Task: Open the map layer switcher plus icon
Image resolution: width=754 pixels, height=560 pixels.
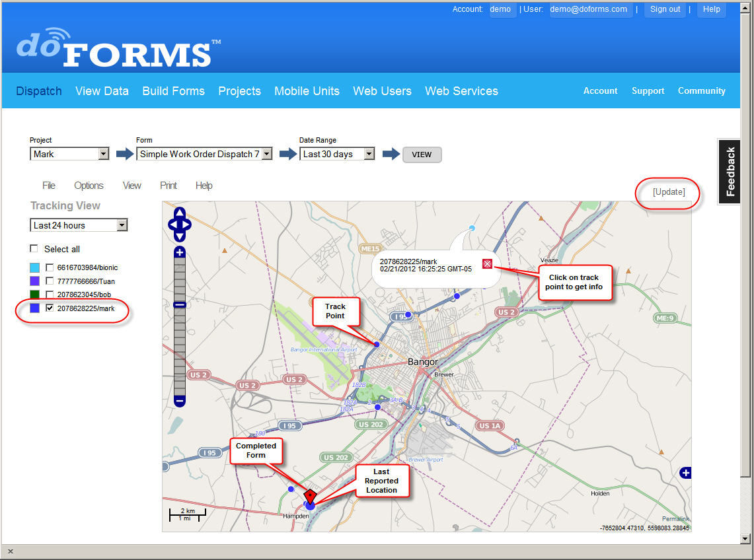Action: point(685,473)
